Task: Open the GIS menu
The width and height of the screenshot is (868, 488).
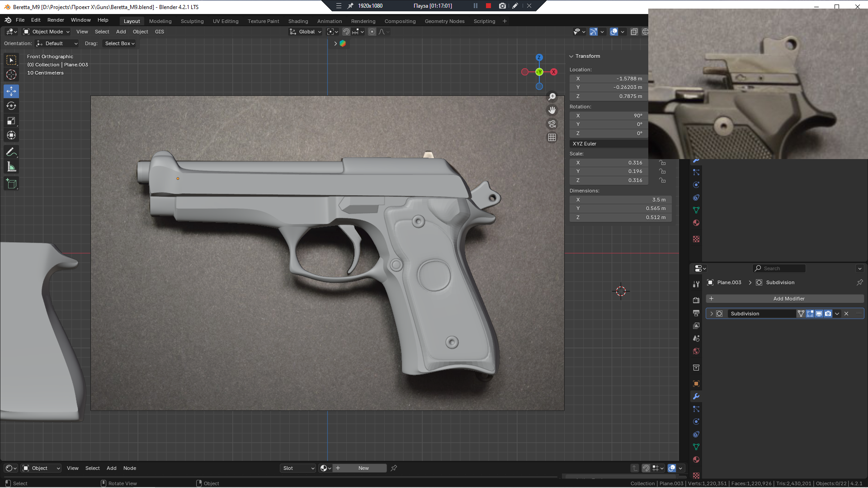Action: pyautogui.click(x=160, y=32)
